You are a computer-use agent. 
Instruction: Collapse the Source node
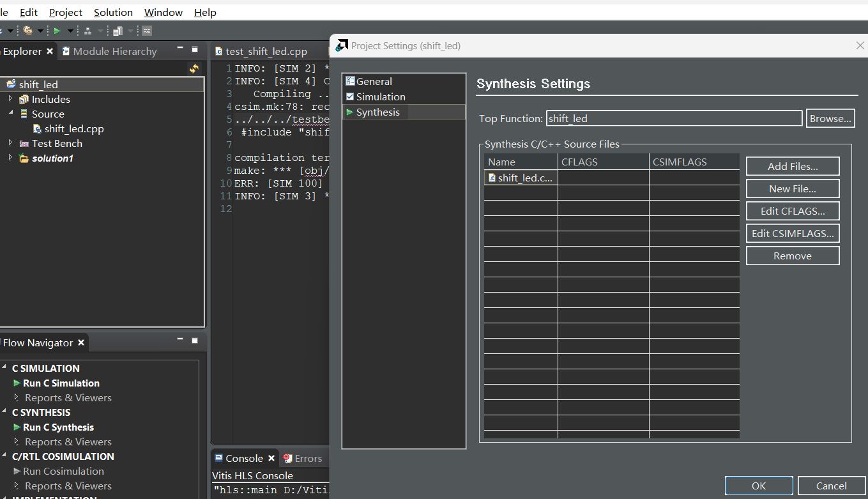10,114
